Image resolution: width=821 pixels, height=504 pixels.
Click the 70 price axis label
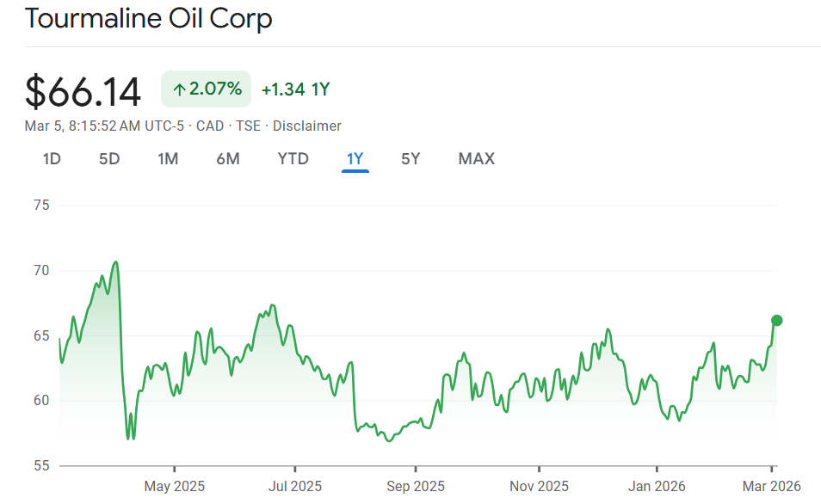(40, 270)
